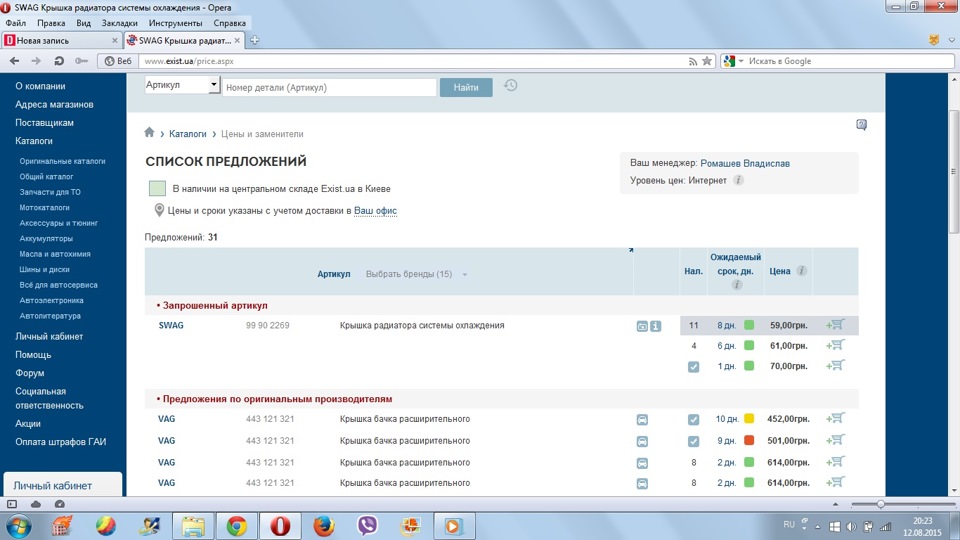Click the Веб address badge

coord(118,61)
